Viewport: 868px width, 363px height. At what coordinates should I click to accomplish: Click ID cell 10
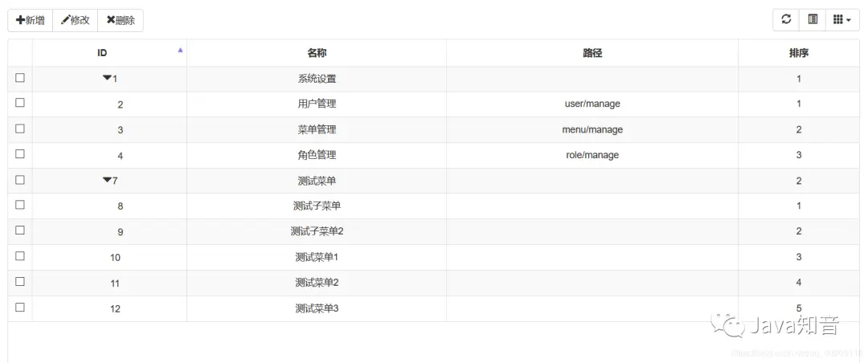[109, 257]
